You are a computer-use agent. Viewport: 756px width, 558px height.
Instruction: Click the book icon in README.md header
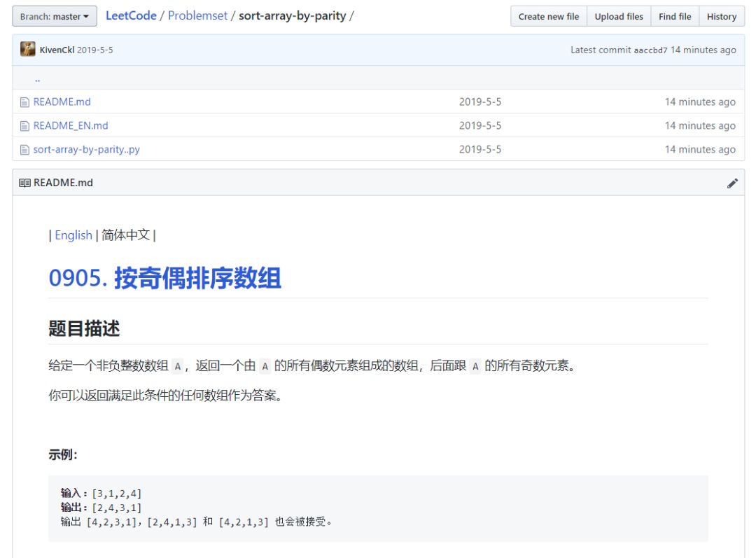pyautogui.click(x=24, y=183)
